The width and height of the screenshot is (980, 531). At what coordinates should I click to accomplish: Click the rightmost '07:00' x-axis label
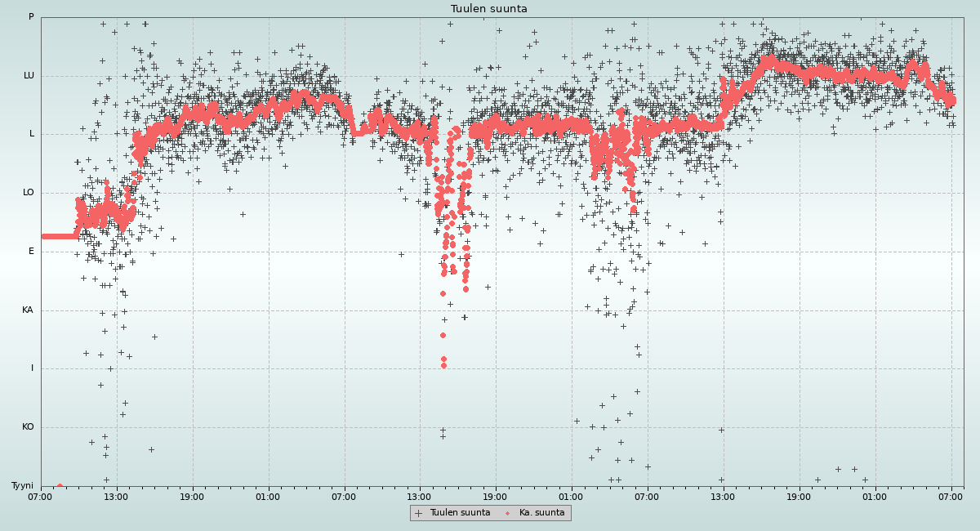pos(951,496)
